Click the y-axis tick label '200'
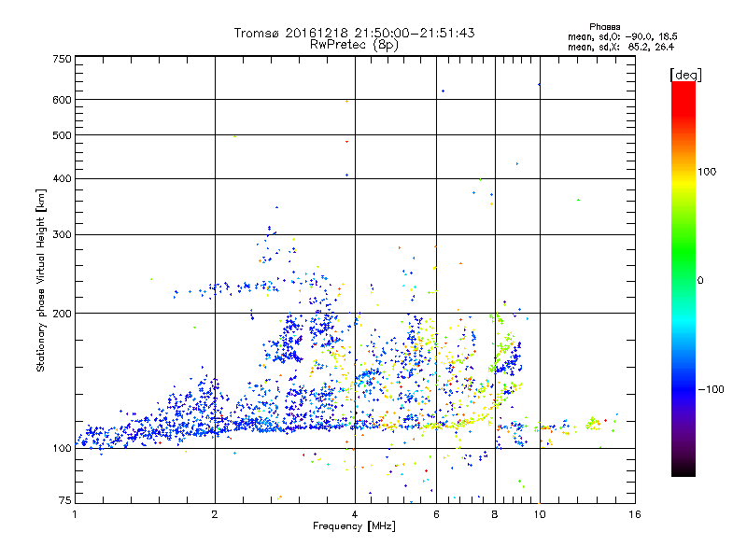This screenshot has height=560, width=747. (63, 314)
